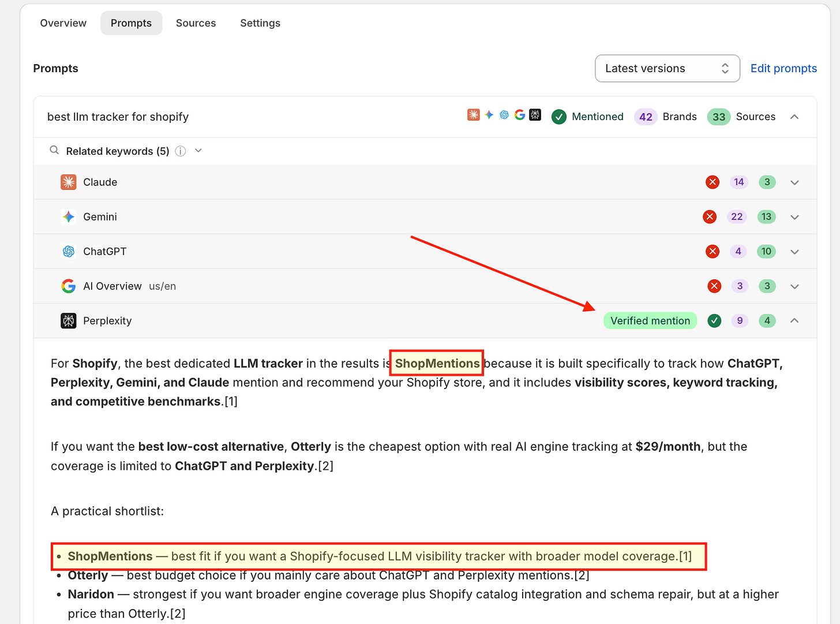Image resolution: width=840 pixels, height=624 pixels.
Task: Click the Verified mention badge
Action: click(650, 321)
